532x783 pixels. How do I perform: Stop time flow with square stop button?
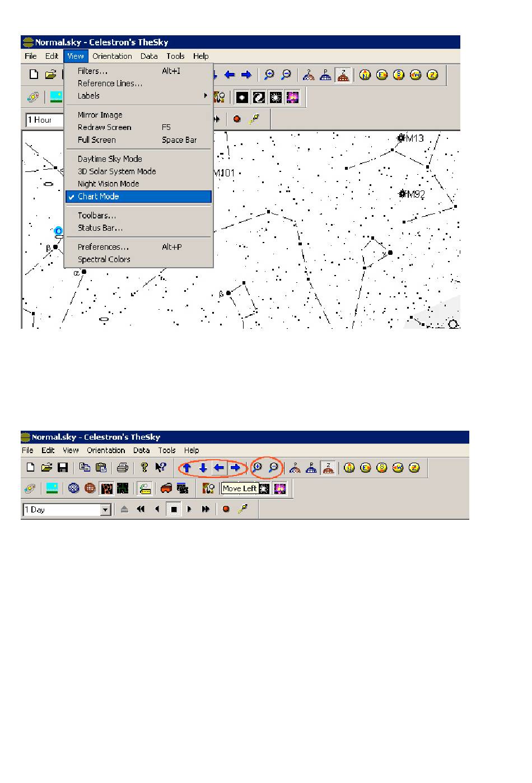click(x=174, y=510)
